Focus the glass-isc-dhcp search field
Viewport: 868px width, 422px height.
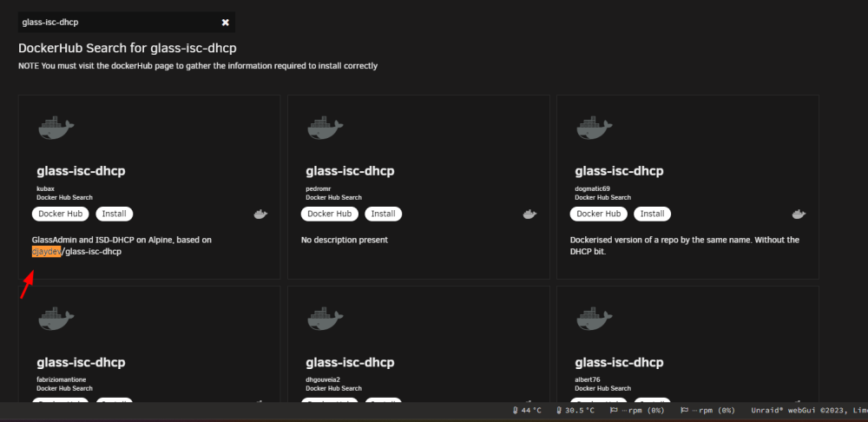[x=126, y=23]
